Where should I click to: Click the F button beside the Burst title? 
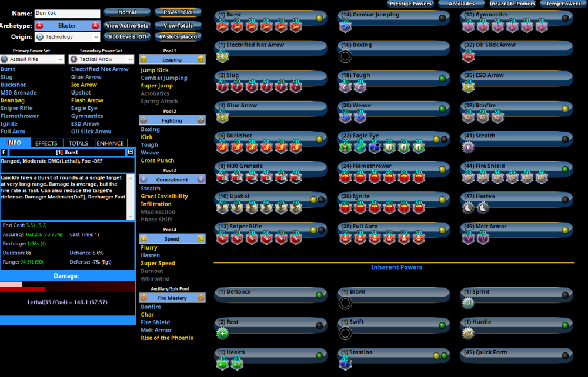4,152
